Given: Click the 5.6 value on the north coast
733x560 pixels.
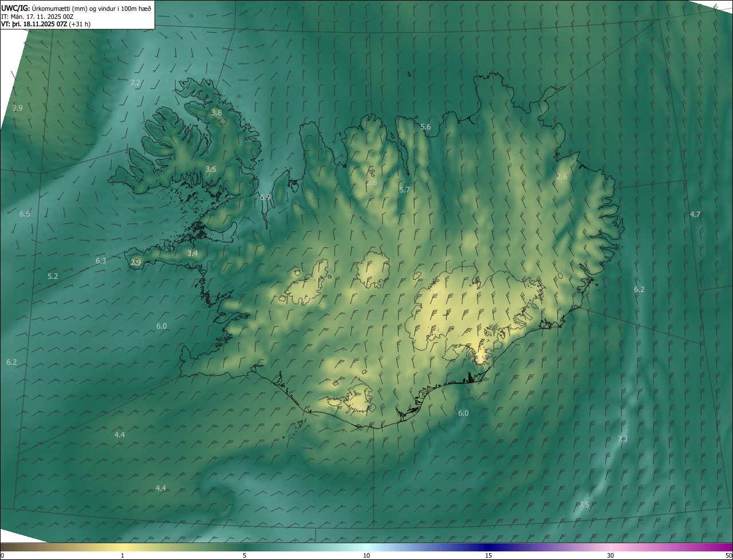Looking at the screenshot, I should [425, 127].
